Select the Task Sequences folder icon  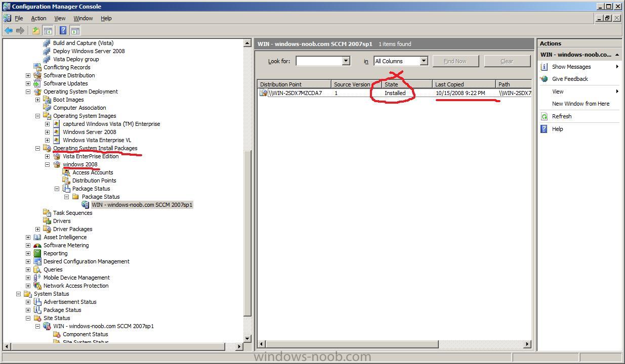[47, 213]
